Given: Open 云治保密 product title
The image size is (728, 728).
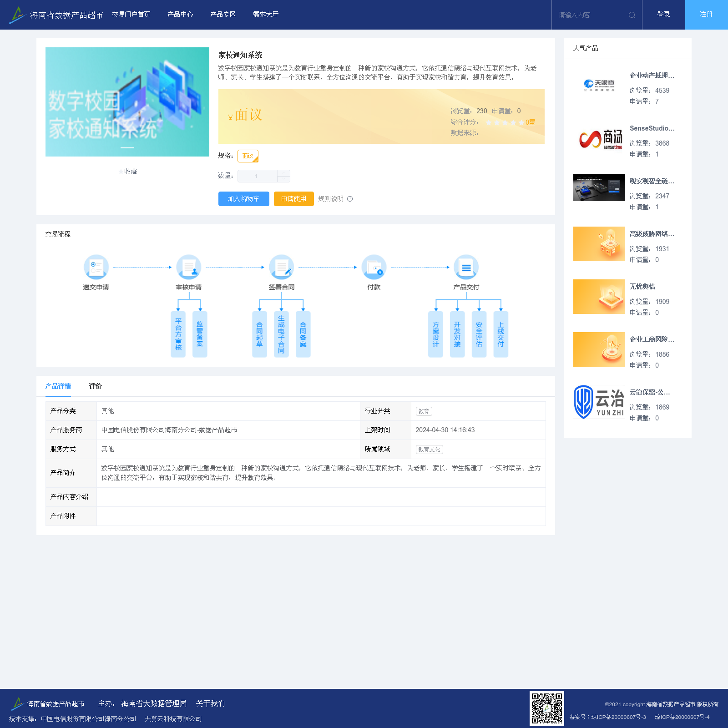Looking at the screenshot, I should [x=650, y=392].
